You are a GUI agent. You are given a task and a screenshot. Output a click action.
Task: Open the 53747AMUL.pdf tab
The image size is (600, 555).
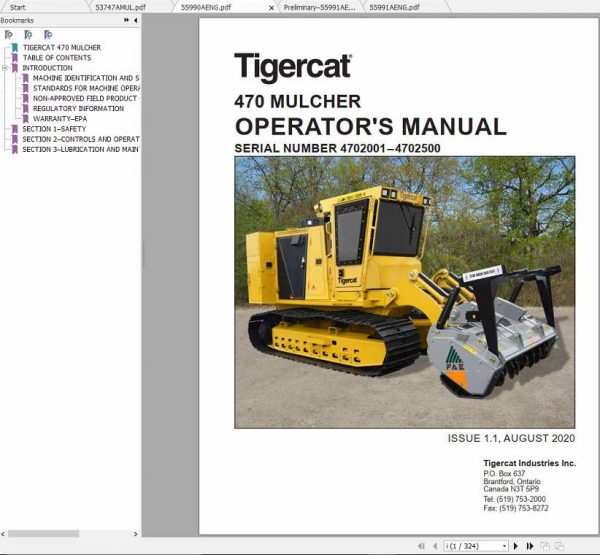click(x=121, y=7)
